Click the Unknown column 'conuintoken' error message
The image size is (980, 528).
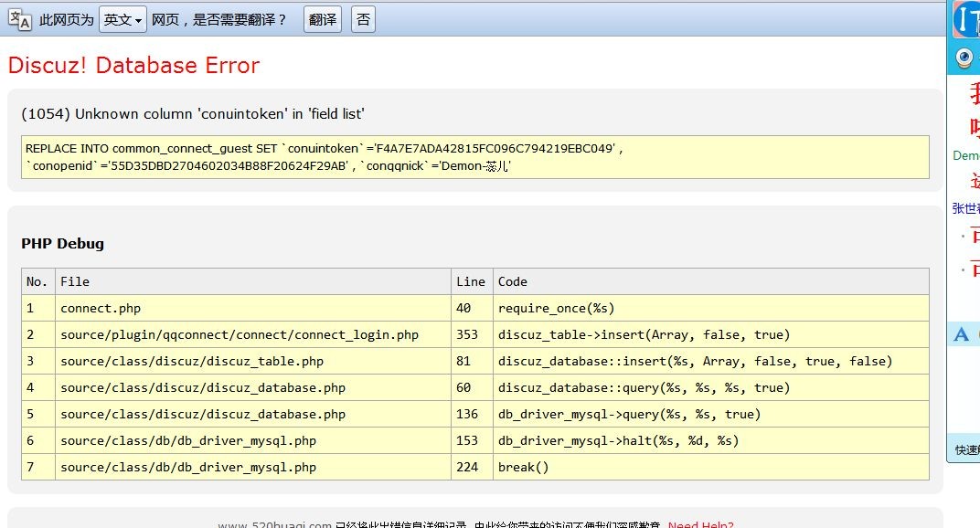pos(193,114)
